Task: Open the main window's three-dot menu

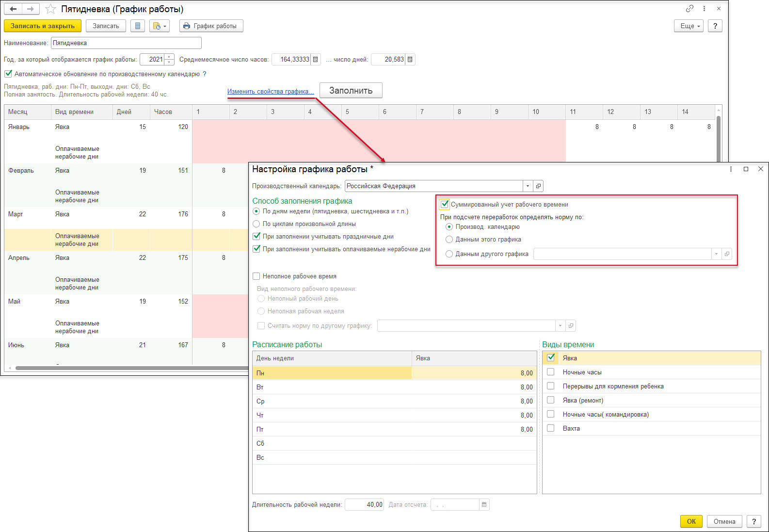Action: pos(704,9)
